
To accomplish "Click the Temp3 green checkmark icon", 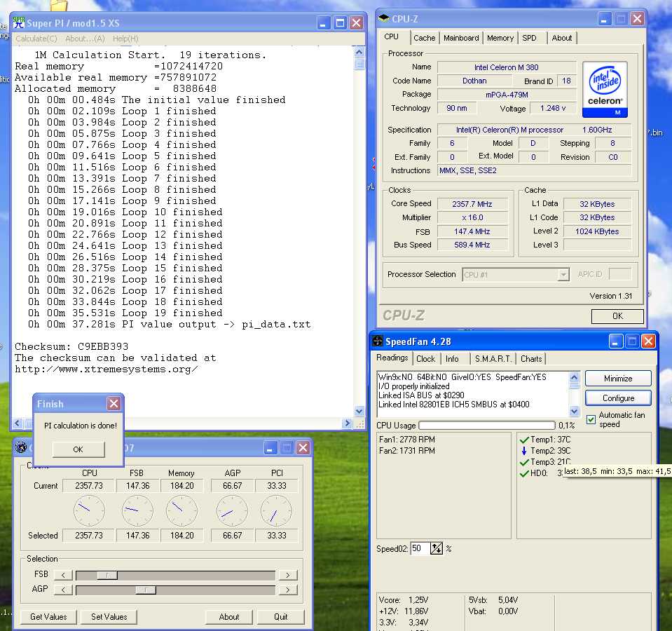I will coord(523,462).
